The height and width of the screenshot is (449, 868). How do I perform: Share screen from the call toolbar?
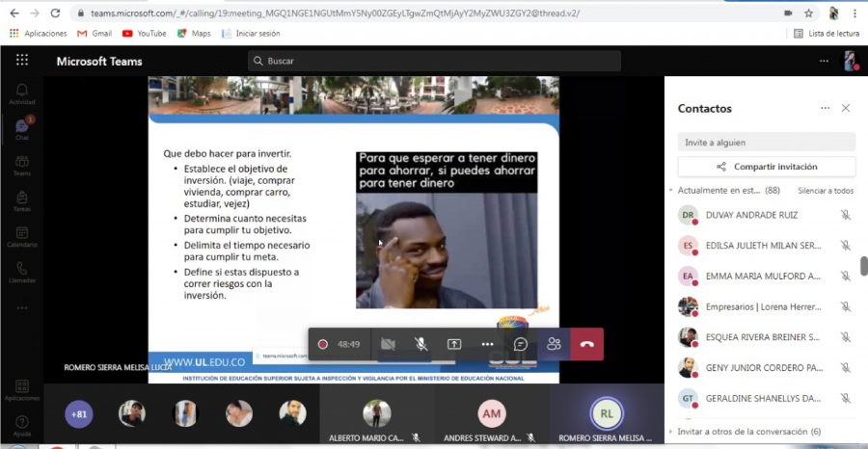tap(454, 344)
